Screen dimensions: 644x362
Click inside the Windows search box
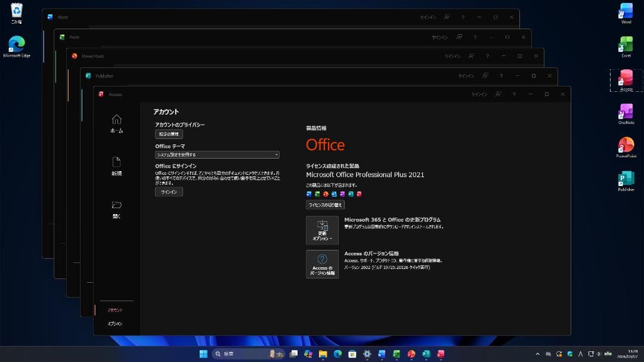pos(239,353)
